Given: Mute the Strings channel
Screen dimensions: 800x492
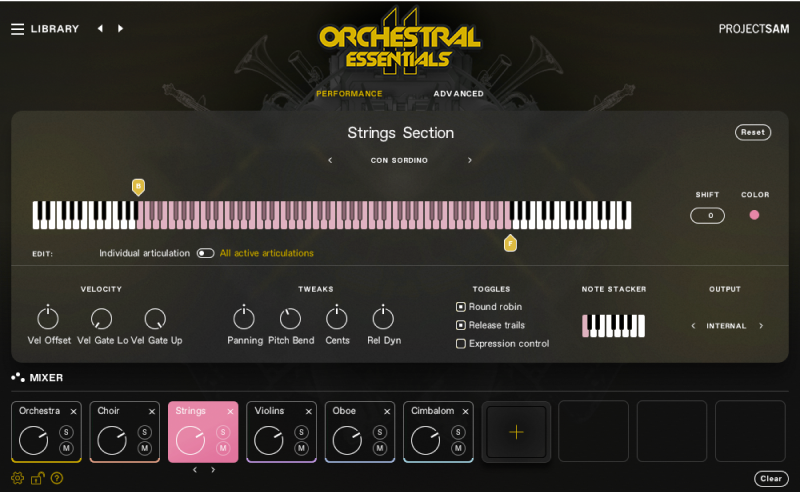Looking at the screenshot, I should [x=223, y=449].
